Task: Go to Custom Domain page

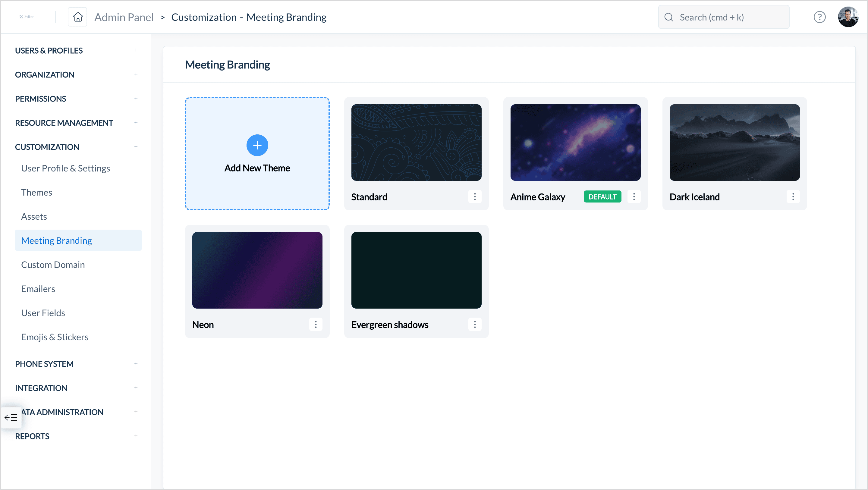Action: click(x=53, y=265)
